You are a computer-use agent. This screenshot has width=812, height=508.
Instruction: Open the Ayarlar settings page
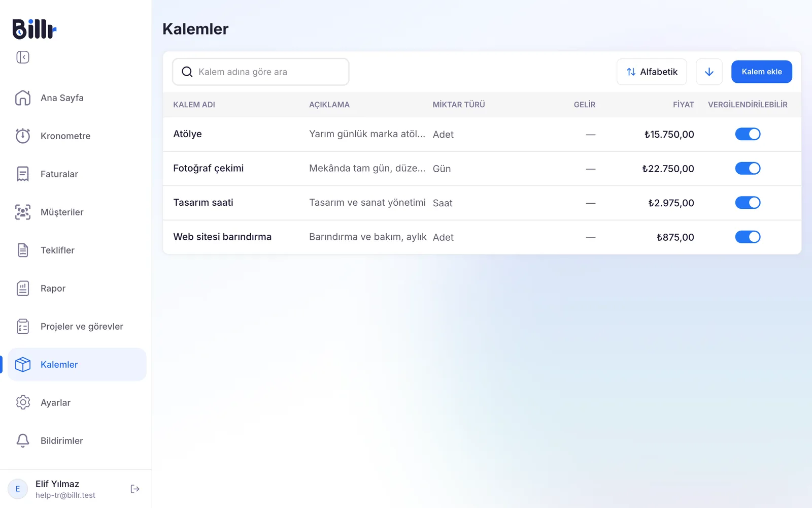77,402
